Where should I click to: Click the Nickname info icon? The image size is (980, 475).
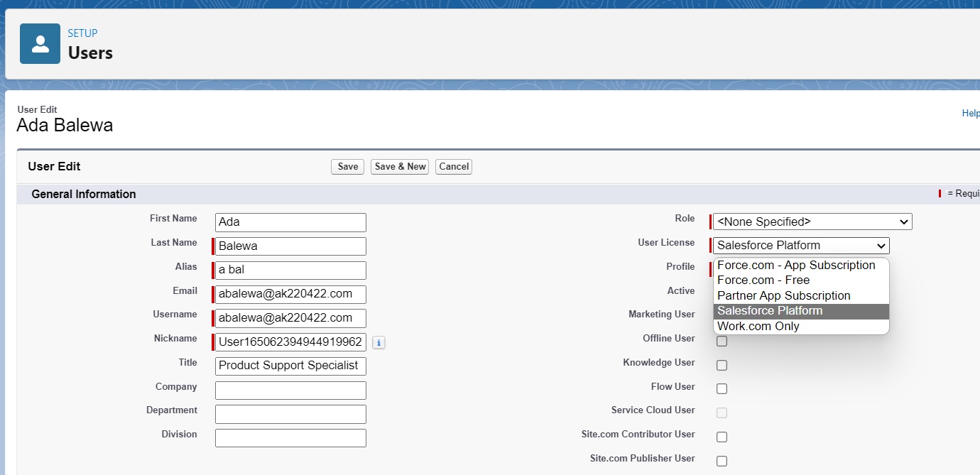(379, 343)
